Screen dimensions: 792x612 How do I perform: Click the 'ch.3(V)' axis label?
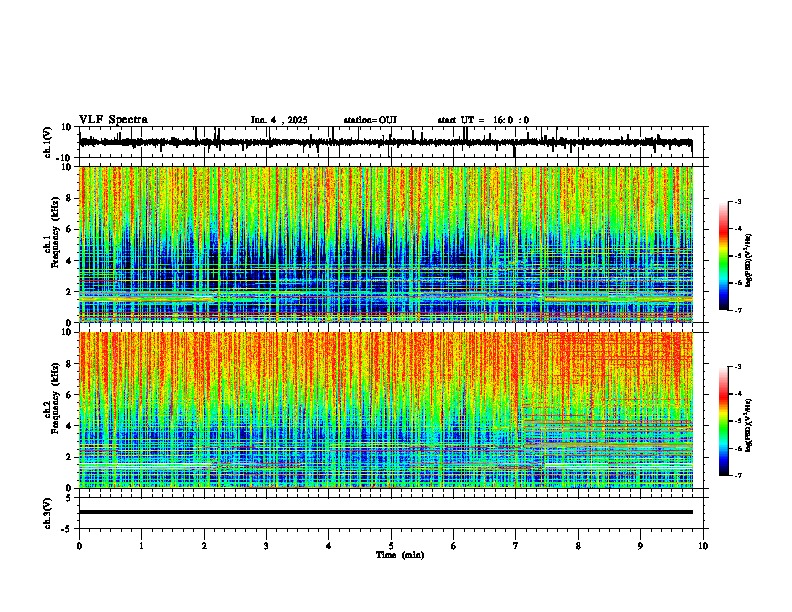[48, 513]
